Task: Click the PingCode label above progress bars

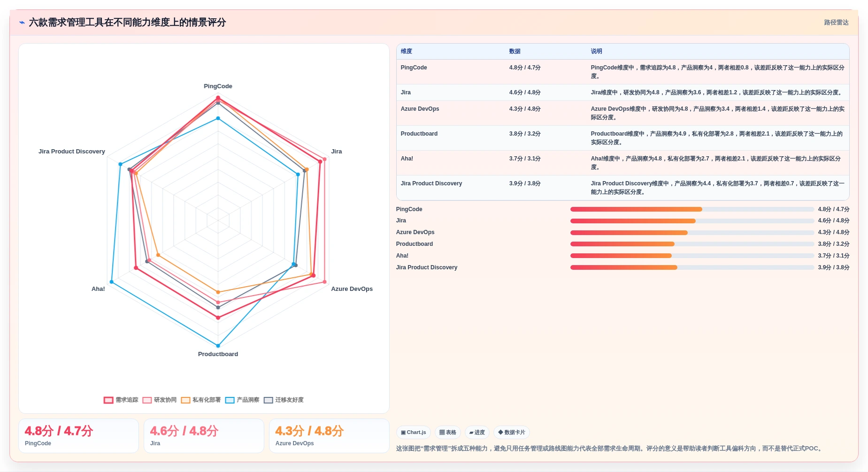Action: [409, 209]
